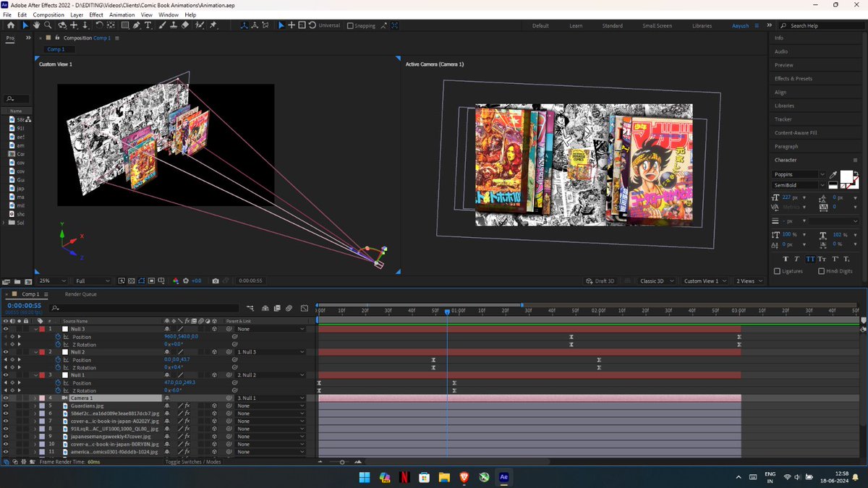Open the Content-Aware Fill panel
Screen dimensions: 868x488
[x=796, y=133]
